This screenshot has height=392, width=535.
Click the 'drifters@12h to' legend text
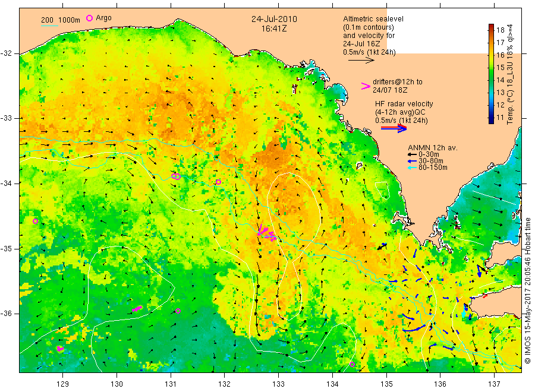398,82
